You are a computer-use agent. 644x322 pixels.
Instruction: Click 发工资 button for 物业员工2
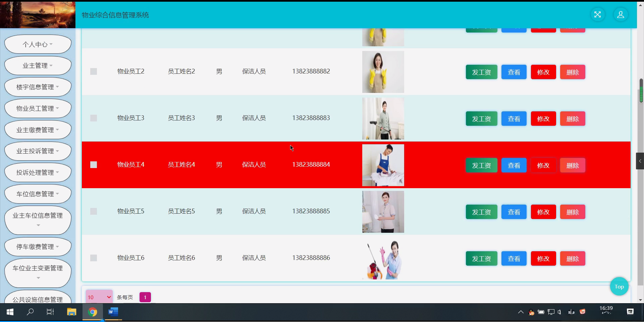[481, 72]
